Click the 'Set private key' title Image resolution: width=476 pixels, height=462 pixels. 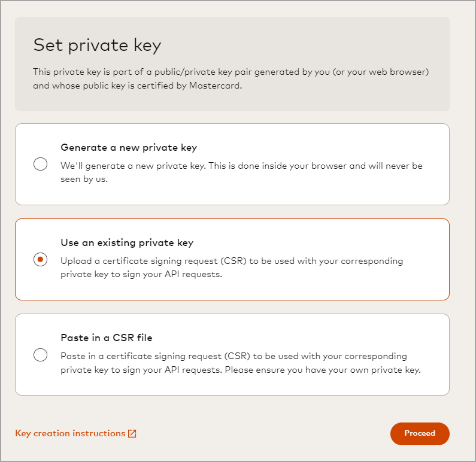[97, 45]
